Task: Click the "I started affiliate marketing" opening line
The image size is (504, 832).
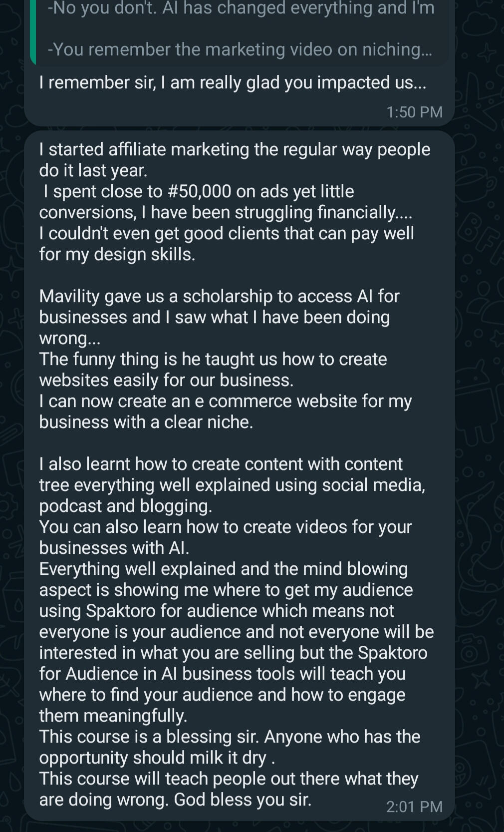Action: (235, 149)
